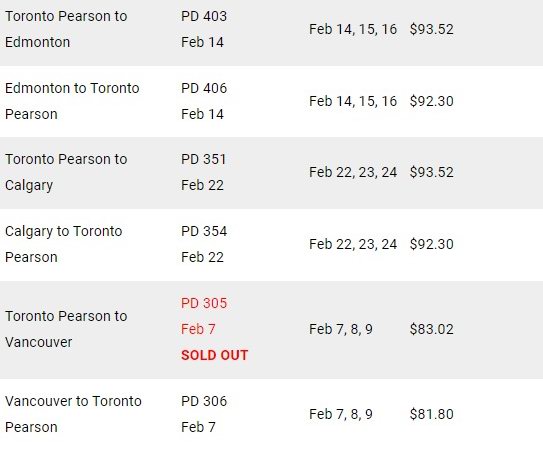
Task: Click the red PD 305 flight number
Action: coord(204,303)
